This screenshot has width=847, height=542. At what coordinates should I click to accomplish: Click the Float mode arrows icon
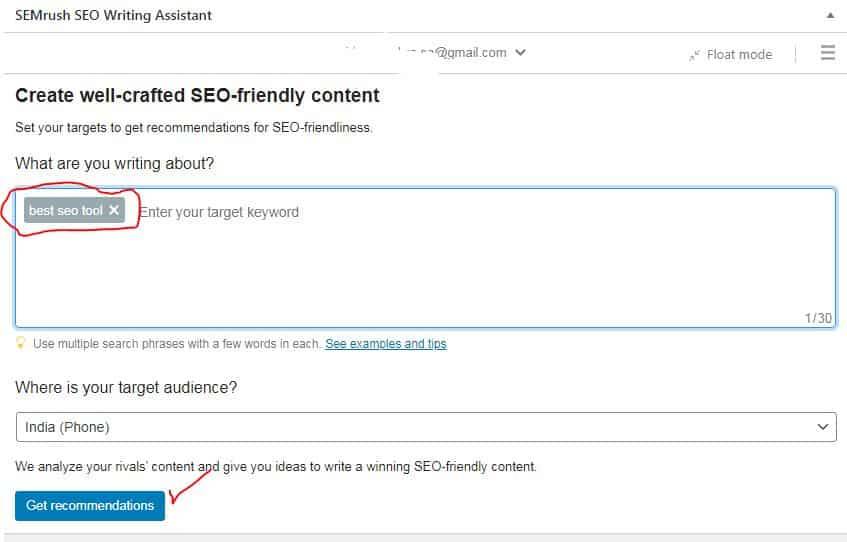(x=694, y=55)
